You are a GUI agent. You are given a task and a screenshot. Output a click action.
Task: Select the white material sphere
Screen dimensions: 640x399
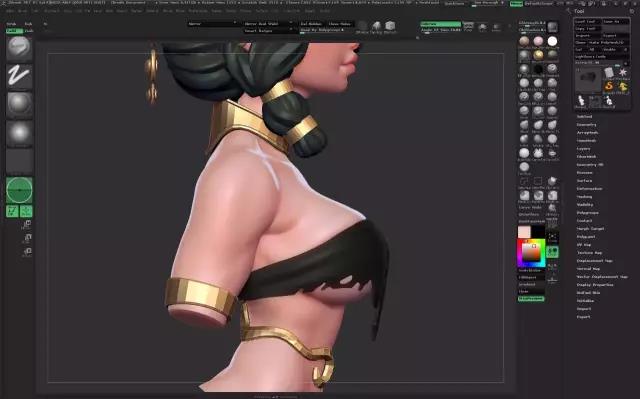(552, 41)
